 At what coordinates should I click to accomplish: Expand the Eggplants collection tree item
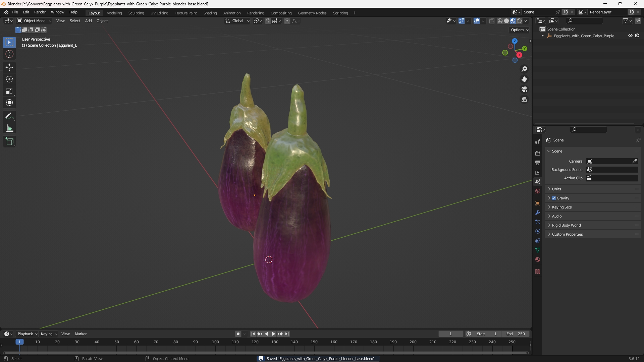542,36
